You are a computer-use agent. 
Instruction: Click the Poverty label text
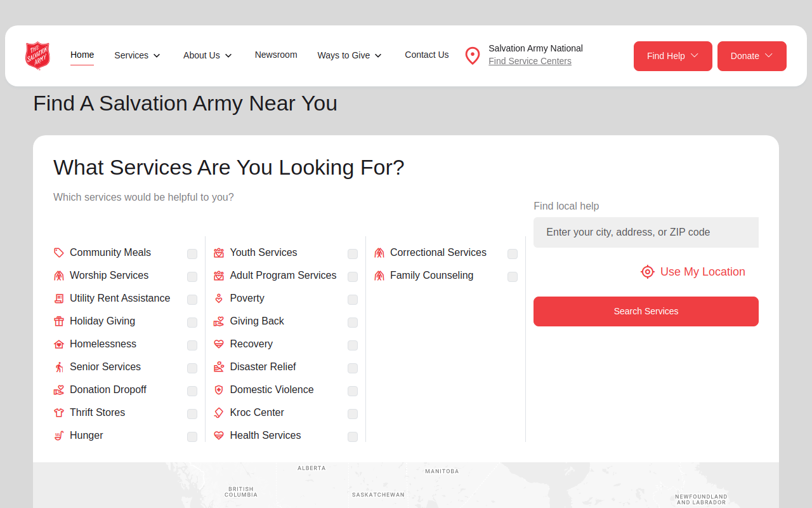tap(247, 298)
